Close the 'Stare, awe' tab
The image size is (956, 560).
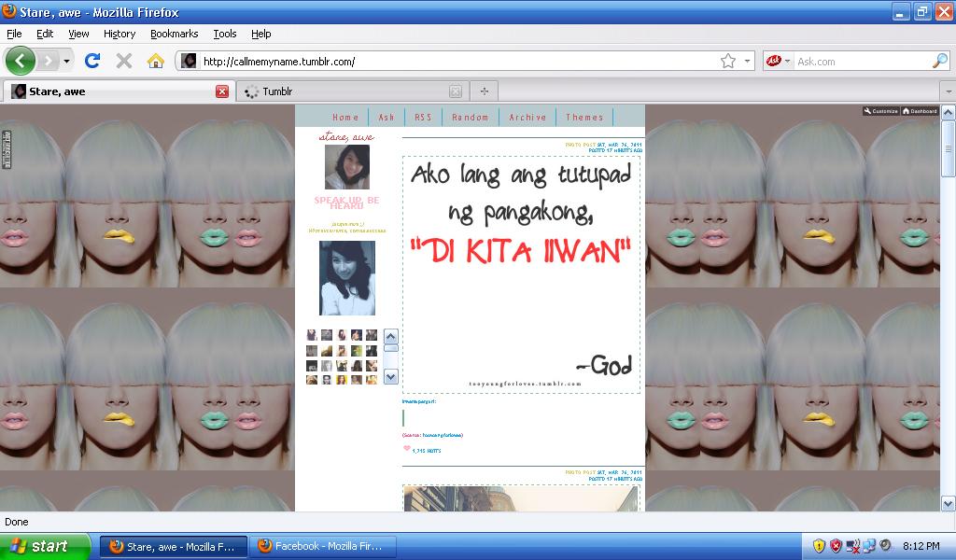point(222,91)
